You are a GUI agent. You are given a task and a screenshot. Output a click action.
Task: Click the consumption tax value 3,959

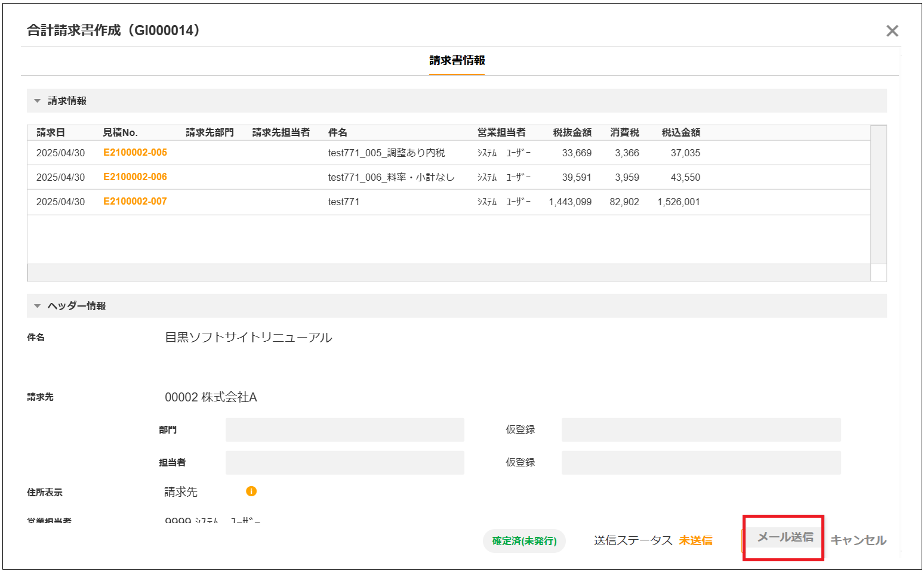627,177
